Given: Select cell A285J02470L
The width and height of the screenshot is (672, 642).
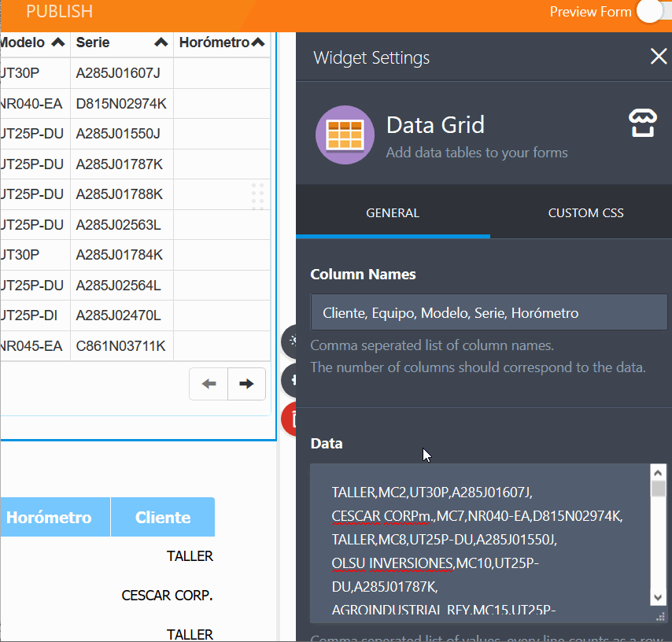Looking at the screenshot, I should point(122,315).
